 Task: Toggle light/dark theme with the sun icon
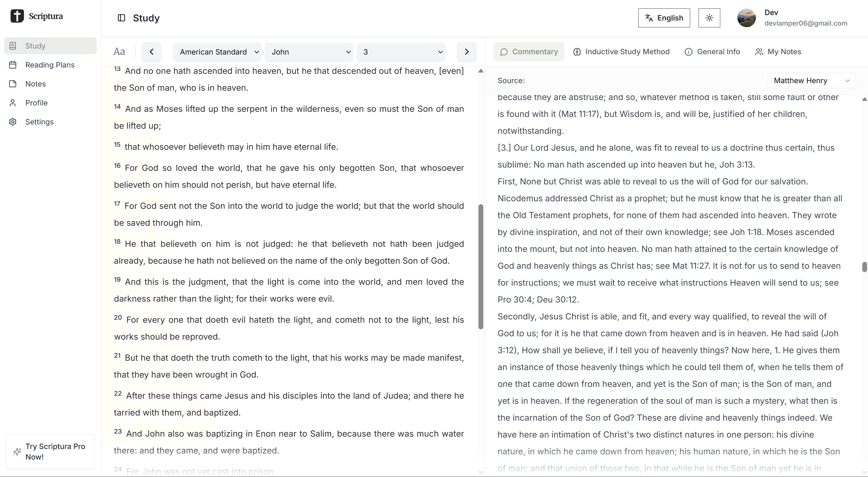pos(709,18)
